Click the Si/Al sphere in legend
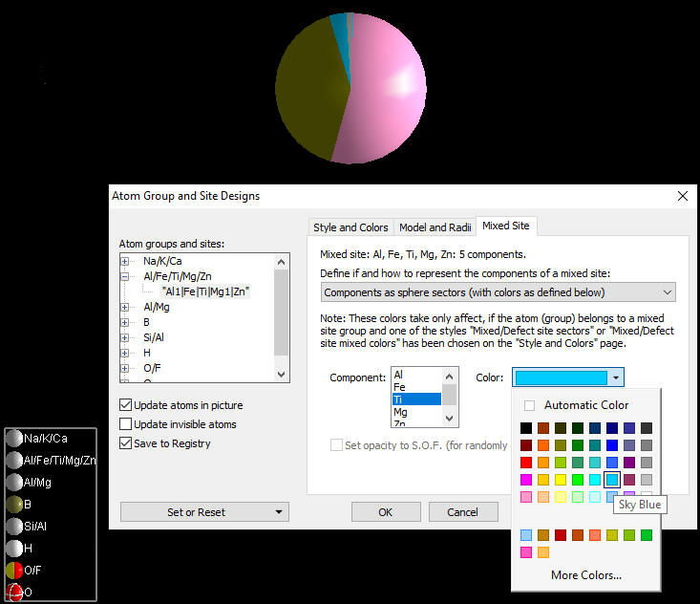700x604 pixels. (14, 527)
